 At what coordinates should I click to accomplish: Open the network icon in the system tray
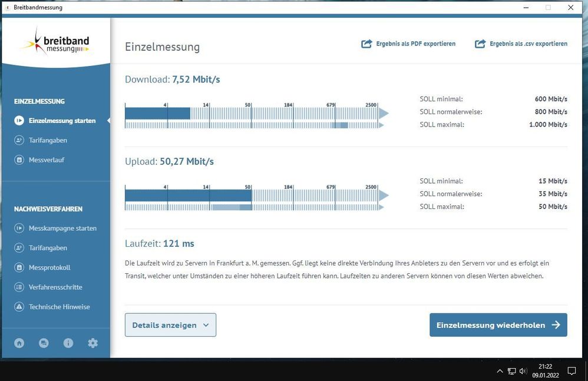tap(511, 371)
